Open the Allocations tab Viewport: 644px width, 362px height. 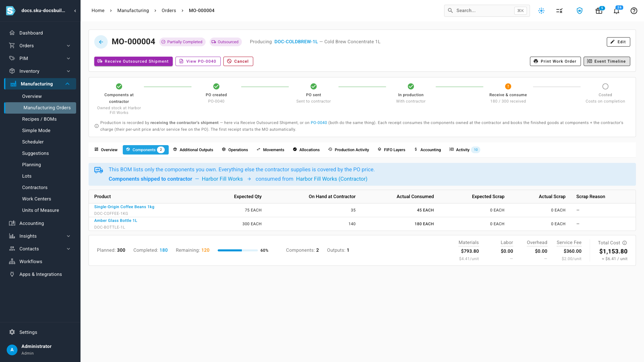(306, 150)
